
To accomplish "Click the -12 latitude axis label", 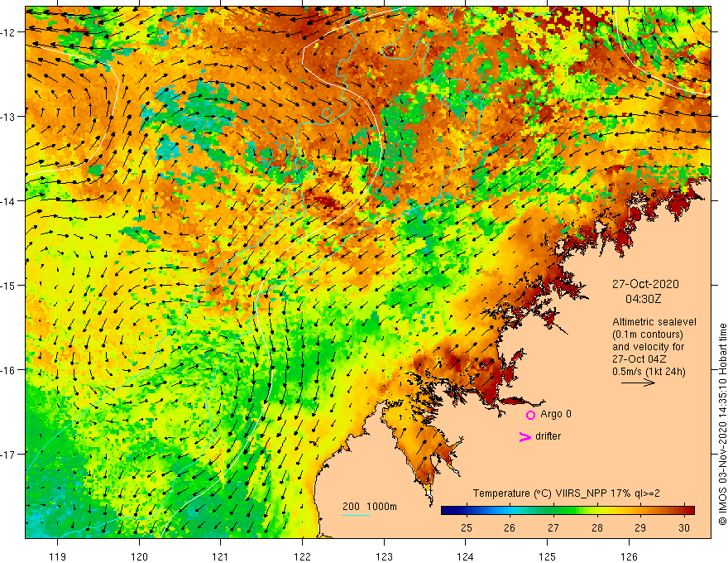I will (9, 32).
